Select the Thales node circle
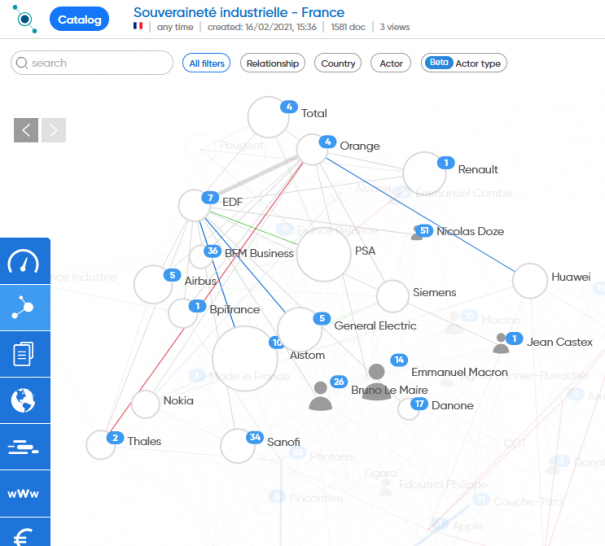Image resolution: width=605 pixels, height=546 pixels. tap(101, 445)
